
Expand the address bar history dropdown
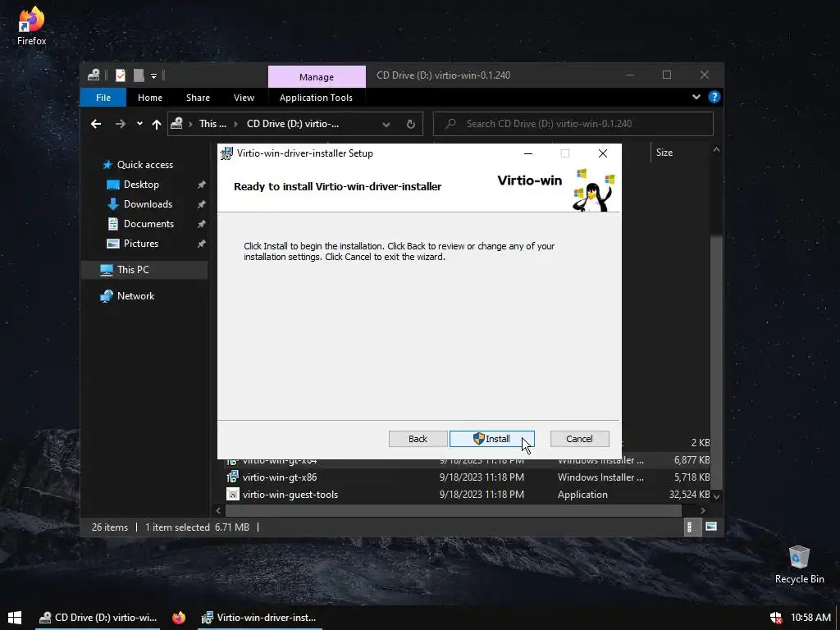[386, 125]
